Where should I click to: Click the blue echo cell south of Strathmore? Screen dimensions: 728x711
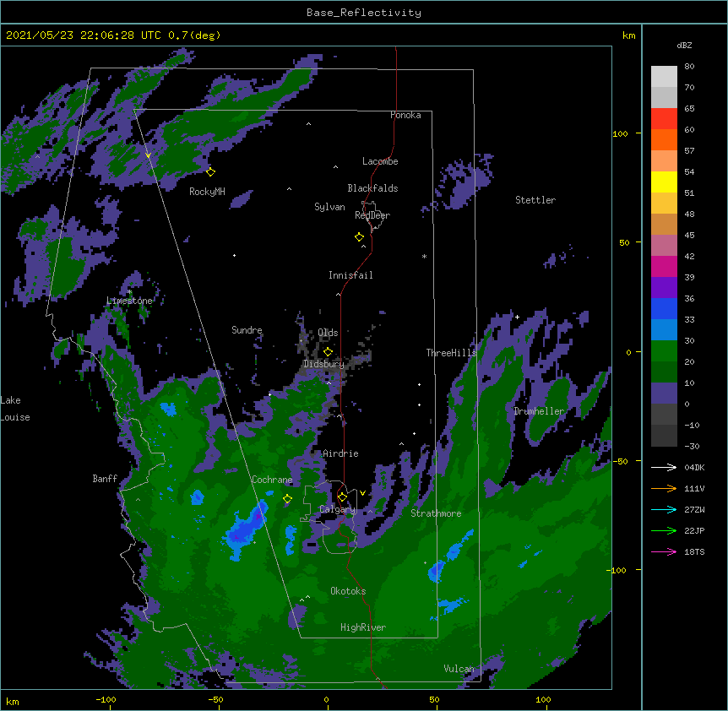point(437,571)
